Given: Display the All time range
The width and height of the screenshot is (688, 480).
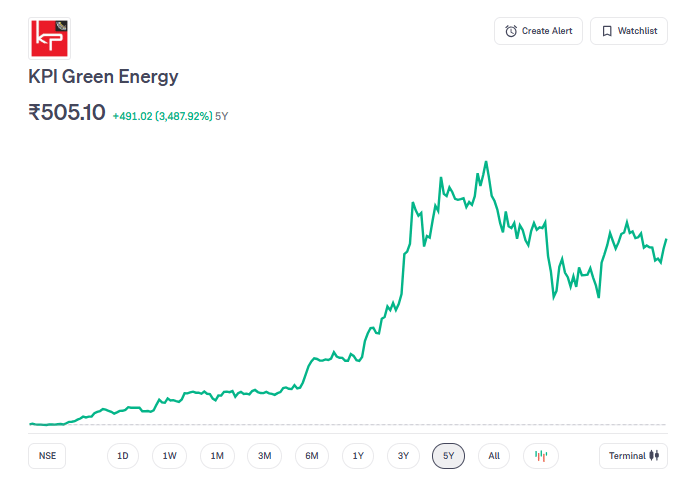Looking at the screenshot, I should (494, 456).
